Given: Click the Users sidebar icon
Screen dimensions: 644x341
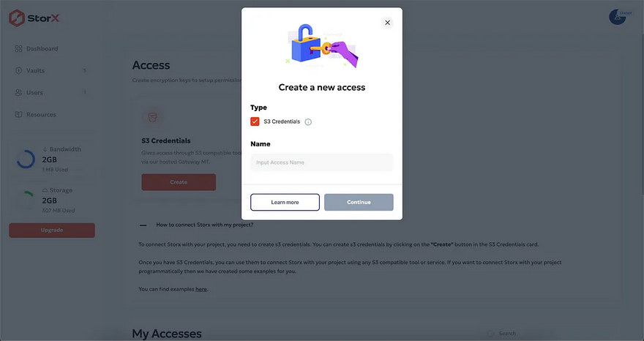Looking at the screenshot, I should pos(18,93).
